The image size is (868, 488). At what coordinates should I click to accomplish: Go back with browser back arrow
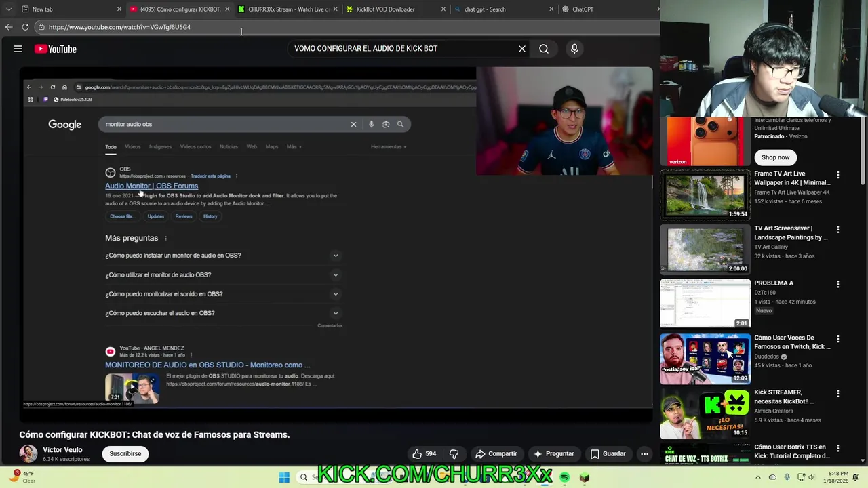click(x=9, y=27)
